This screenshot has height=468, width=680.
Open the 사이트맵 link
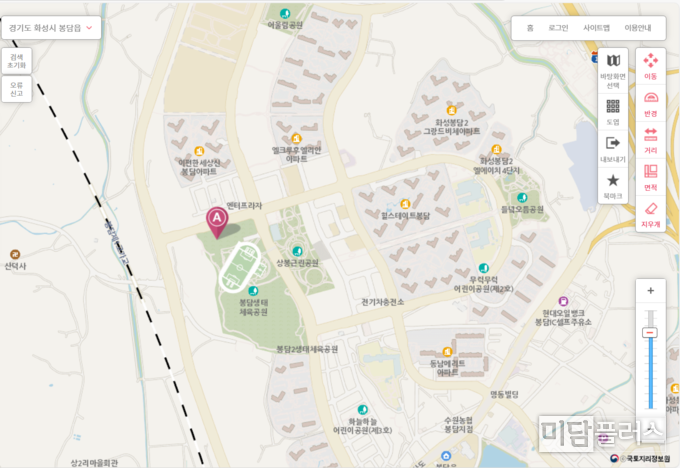[596, 28]
